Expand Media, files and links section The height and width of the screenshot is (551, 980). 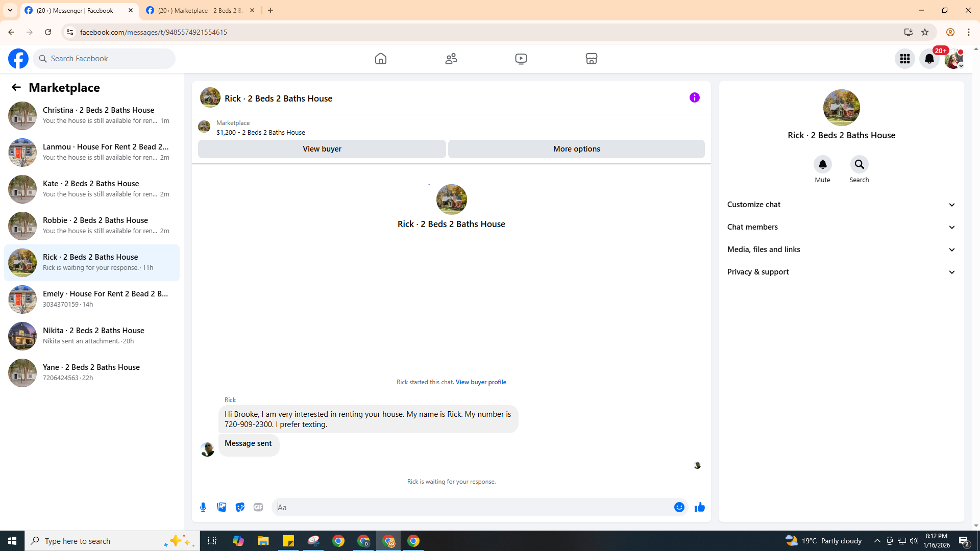point(841,249)
